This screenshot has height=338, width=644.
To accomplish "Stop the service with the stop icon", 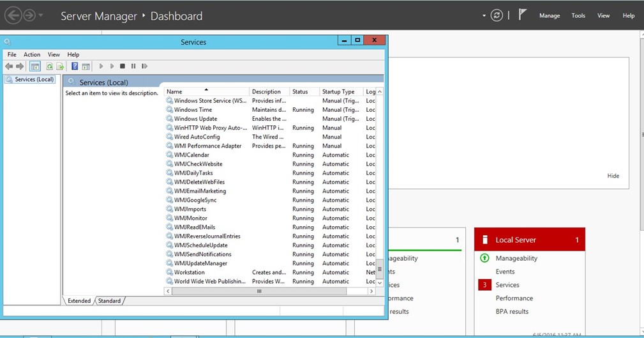I will tap(123, 66).
